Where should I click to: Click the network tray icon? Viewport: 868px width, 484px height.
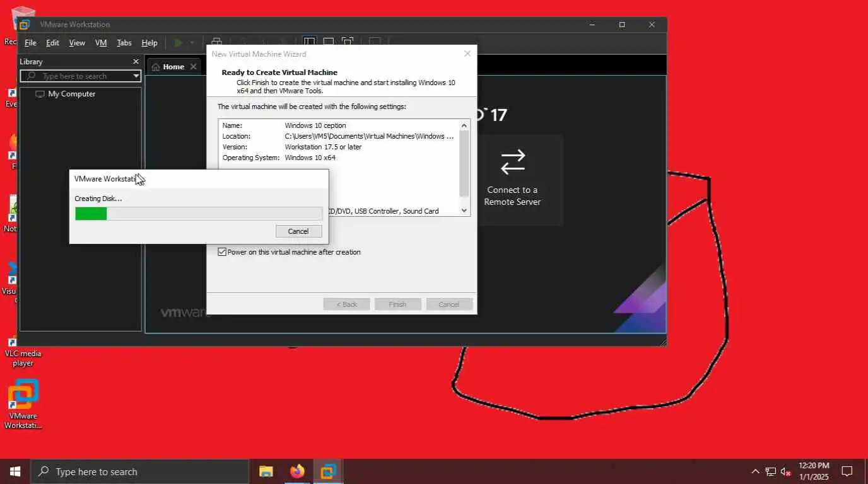[771, 471]
